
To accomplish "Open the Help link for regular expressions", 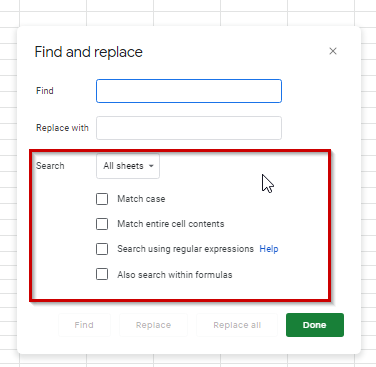I will 269,249.
